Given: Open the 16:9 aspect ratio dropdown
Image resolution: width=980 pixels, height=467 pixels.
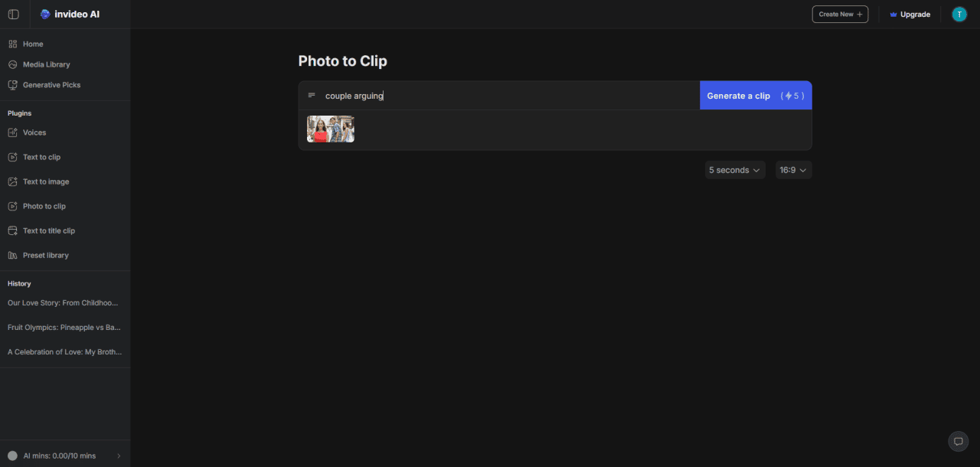Looking at the screenshot, I should 793,170.
